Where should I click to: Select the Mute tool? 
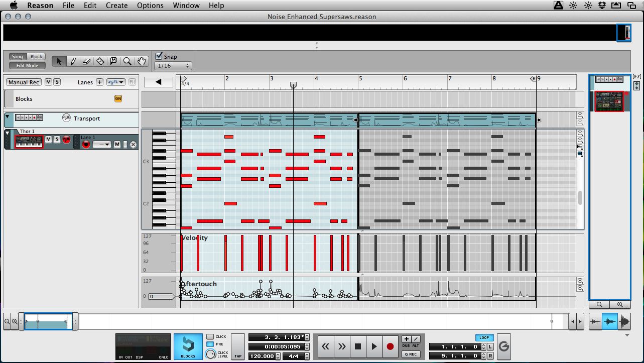coord(113,61)
